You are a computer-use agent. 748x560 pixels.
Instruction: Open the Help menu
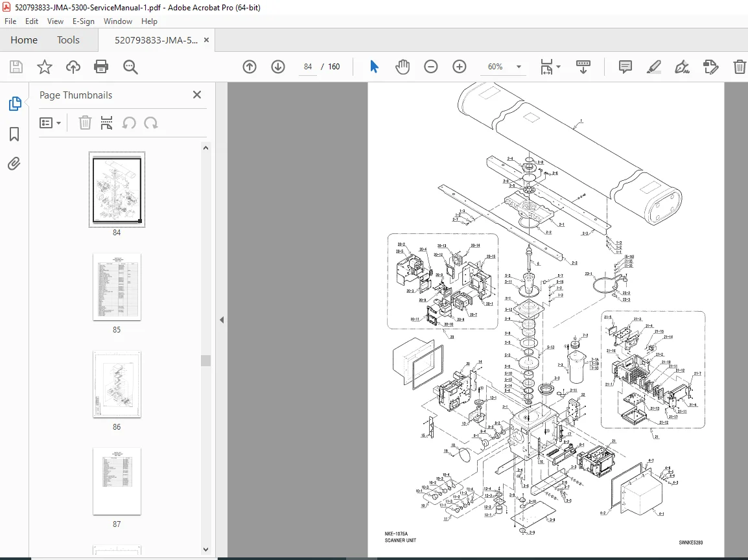pyautogui.click(x=149, y=21)
